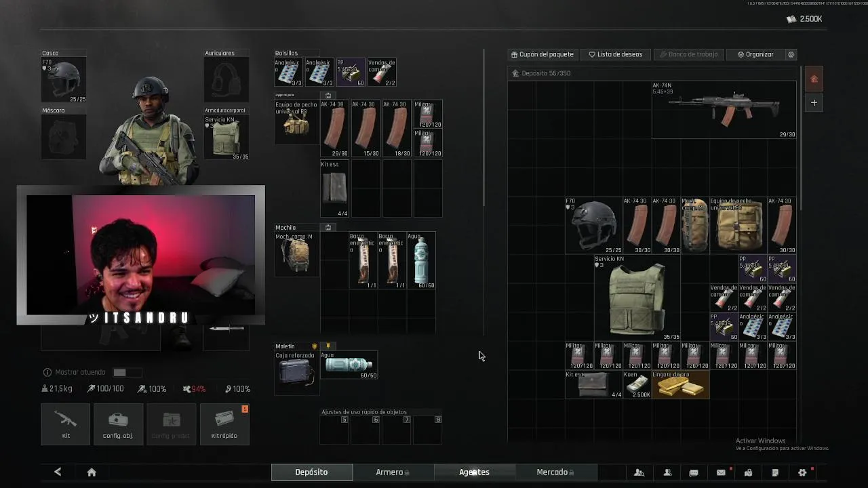868x488 pixels.
Task: Add a new storage page with plus
Action: point(814,103)
